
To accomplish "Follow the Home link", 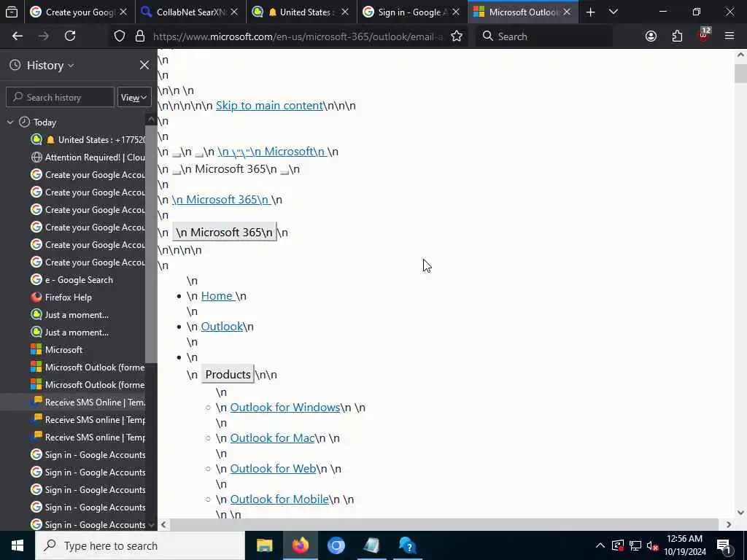I will [217, 296].
